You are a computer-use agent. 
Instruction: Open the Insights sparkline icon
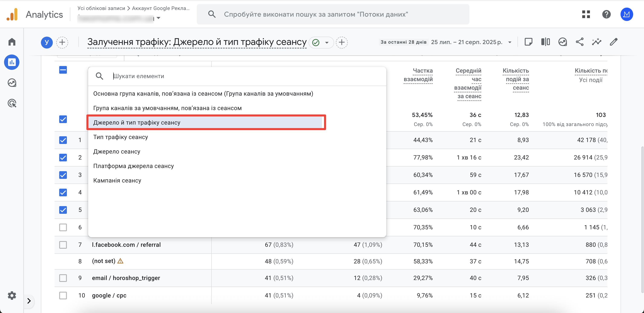(597, 42)
